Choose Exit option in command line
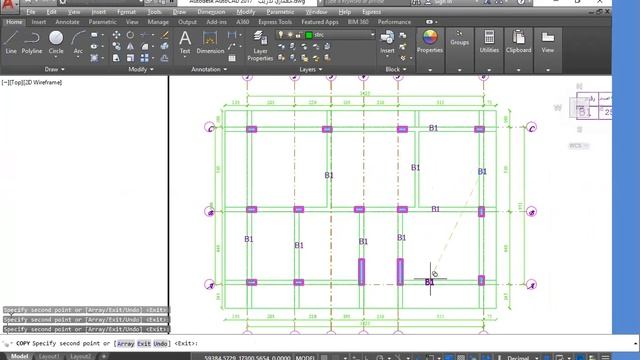Image resolution: width=640 pixels, height=360 pixels. tap(144, 344)
